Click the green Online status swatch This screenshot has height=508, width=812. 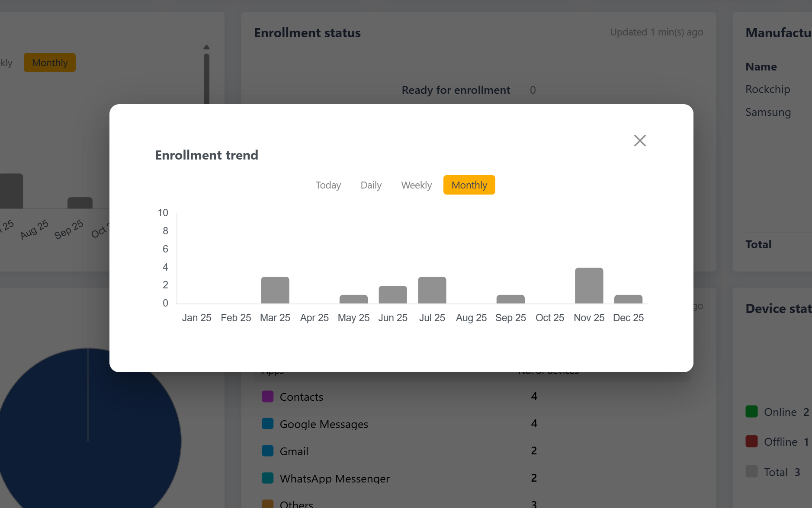click(752, 412)
